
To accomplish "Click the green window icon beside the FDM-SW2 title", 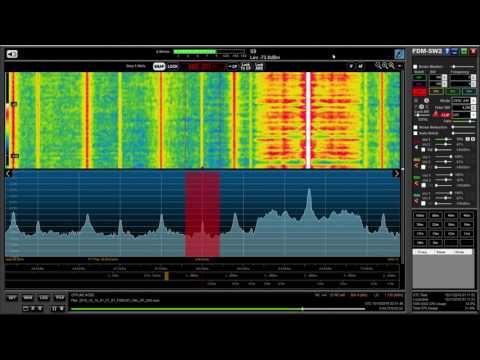I will coord(464,51).
